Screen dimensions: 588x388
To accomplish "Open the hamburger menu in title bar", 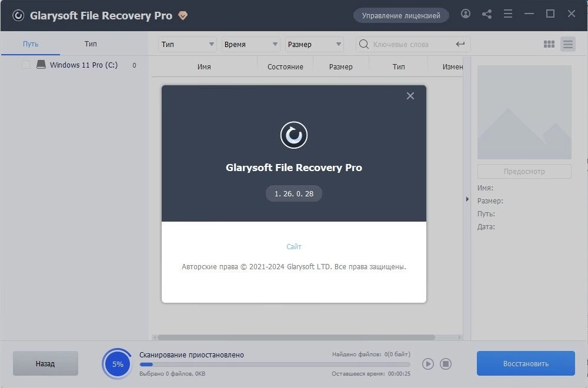I will 508,14.
